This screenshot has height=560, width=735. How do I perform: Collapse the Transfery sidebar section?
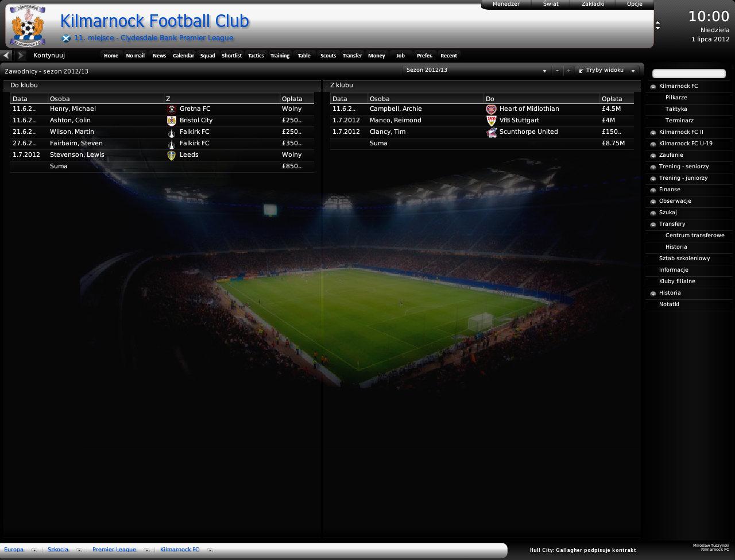653,225
